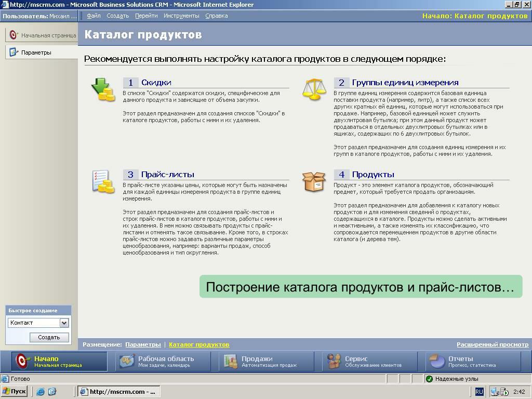
Task: Click the Продажи icon in navigation bar
Action: click(x=231, y=362)
